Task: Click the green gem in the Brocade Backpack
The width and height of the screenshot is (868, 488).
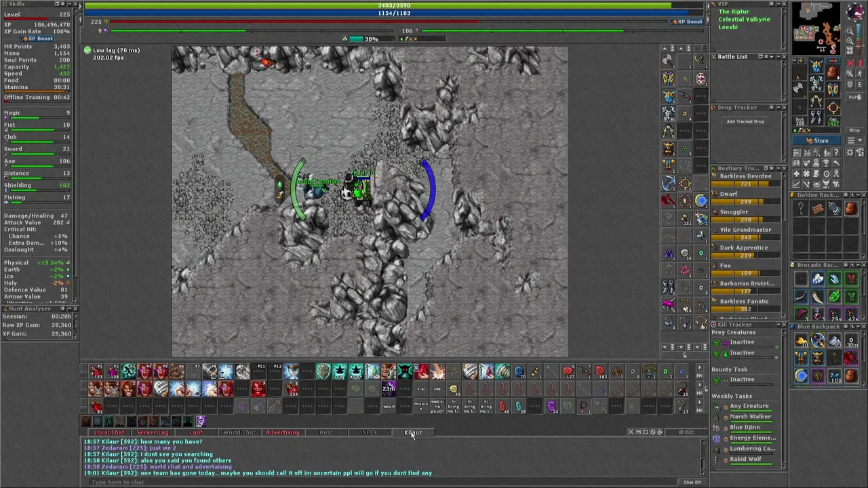Action: coord(835,297)
